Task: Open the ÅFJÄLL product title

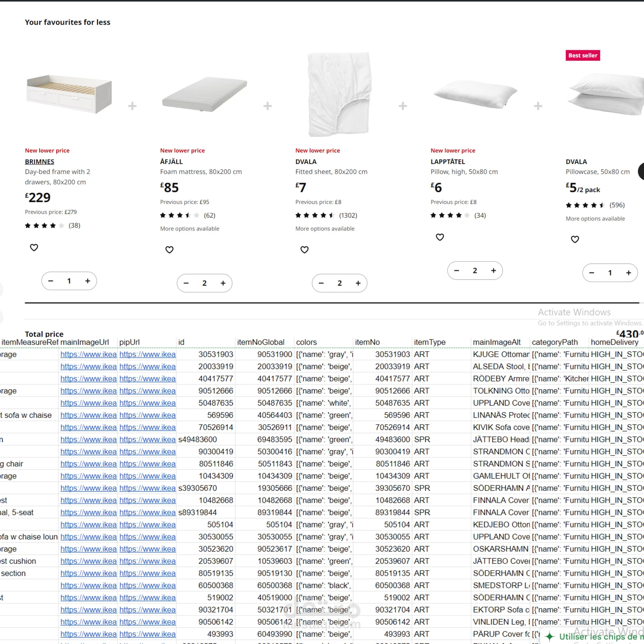Action: point(171,162)
